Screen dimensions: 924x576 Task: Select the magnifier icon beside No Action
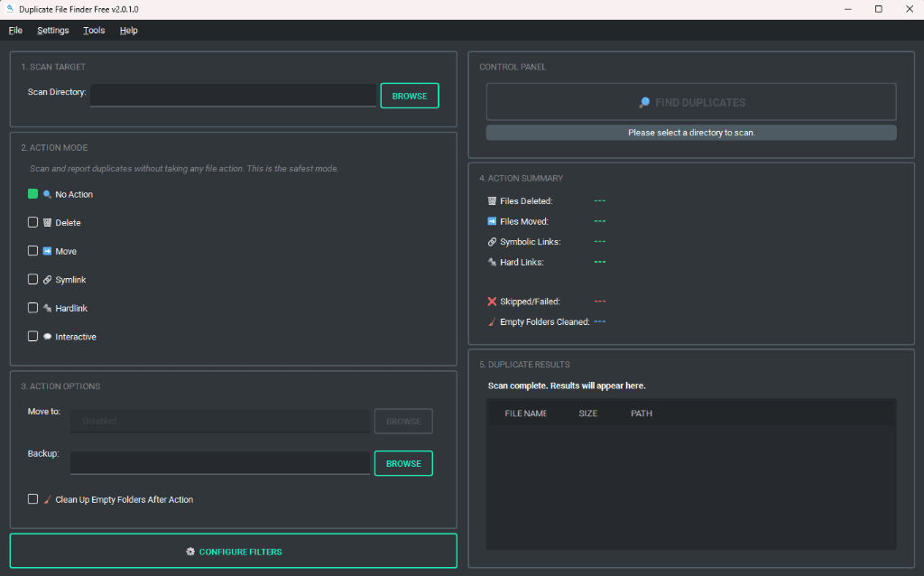click(47, 194)
